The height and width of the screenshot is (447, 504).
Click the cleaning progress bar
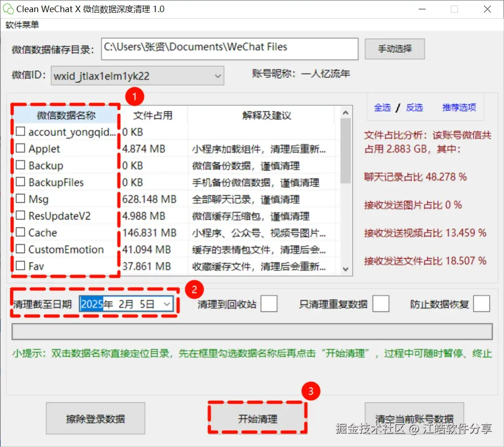(x=252, y=331)
